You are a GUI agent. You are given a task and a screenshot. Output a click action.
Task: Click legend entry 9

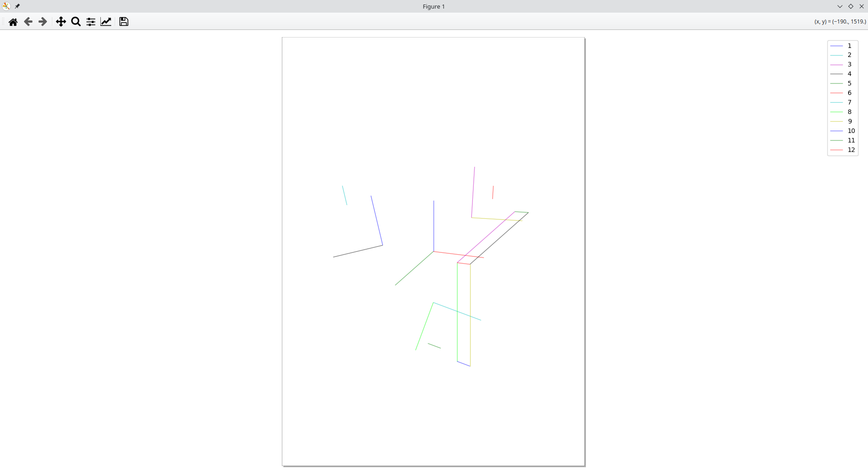[841, 121]
